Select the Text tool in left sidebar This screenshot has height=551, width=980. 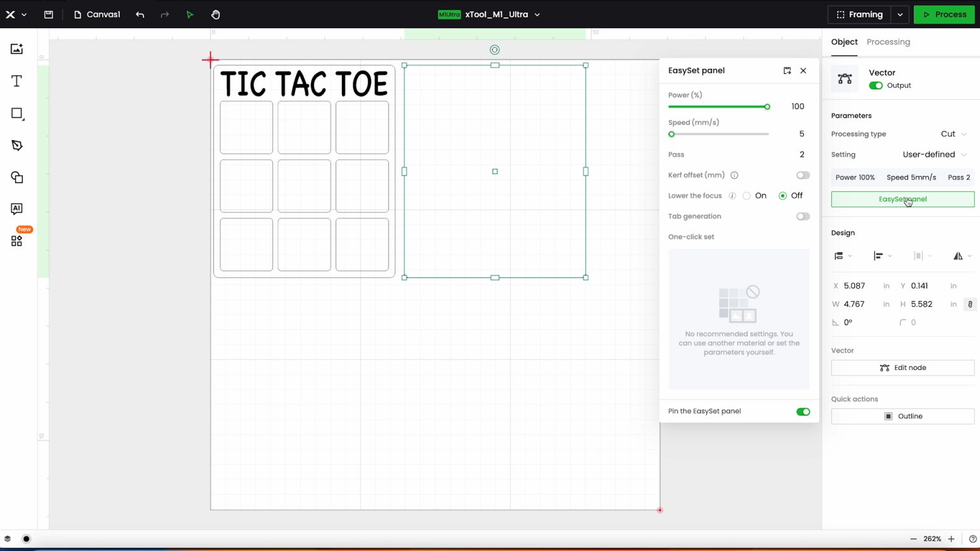[x=17, y=81]
